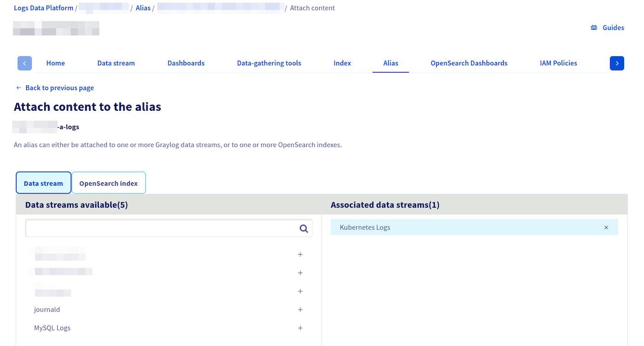Click the plus icon next to the first available stream
The image size is (644, 346).
pyautogui.click(x=300, y=254)
